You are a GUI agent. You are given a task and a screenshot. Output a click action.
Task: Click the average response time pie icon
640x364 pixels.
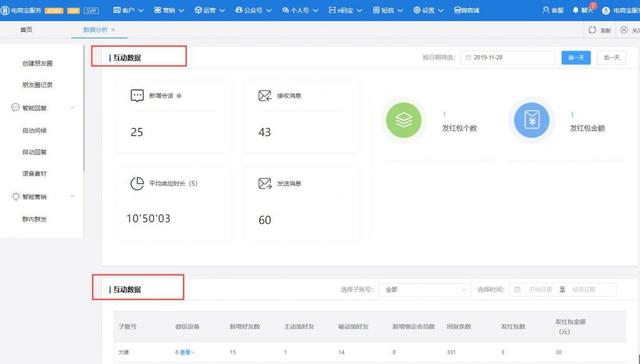[x=137, y=184]
